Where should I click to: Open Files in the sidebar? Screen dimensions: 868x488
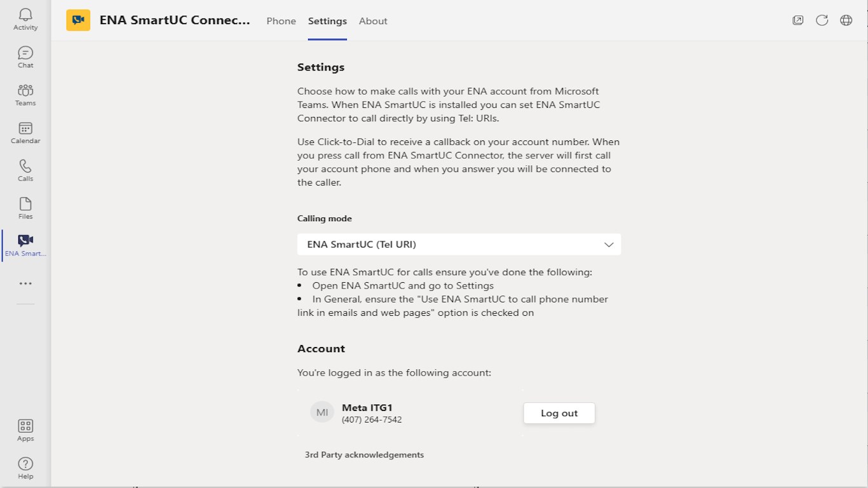click(x=25, y=208)
